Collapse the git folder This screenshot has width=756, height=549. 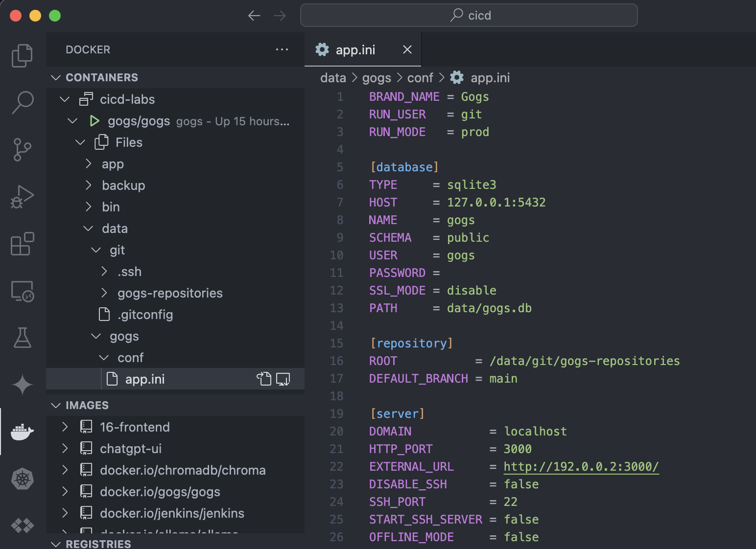tap(96, 250)
